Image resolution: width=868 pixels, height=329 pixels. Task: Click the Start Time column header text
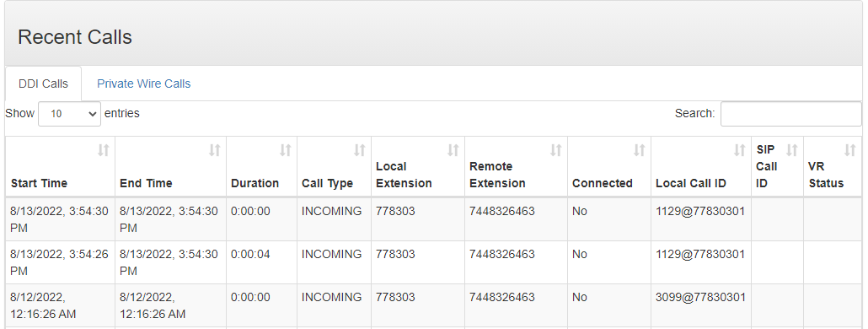[39, 183]
